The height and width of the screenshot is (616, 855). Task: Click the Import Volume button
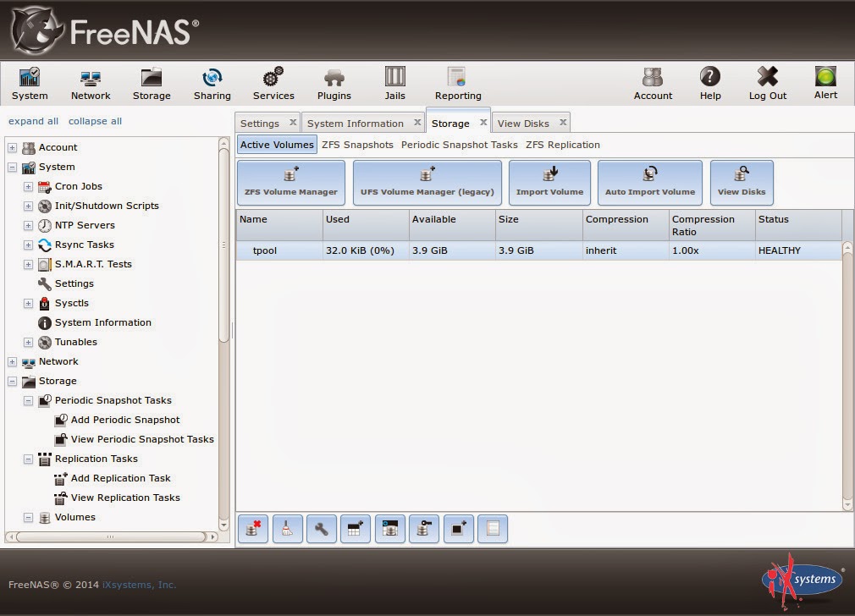(549, 183)
